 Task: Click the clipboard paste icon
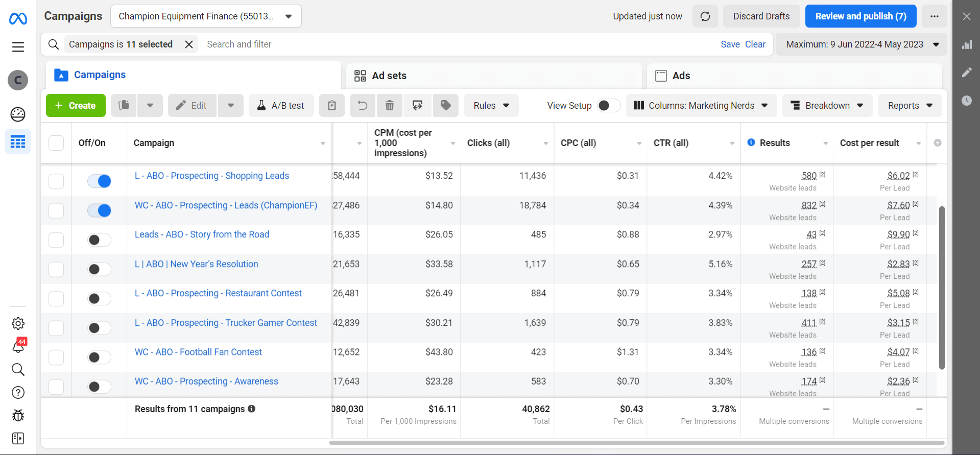click(x=332, y=105)
